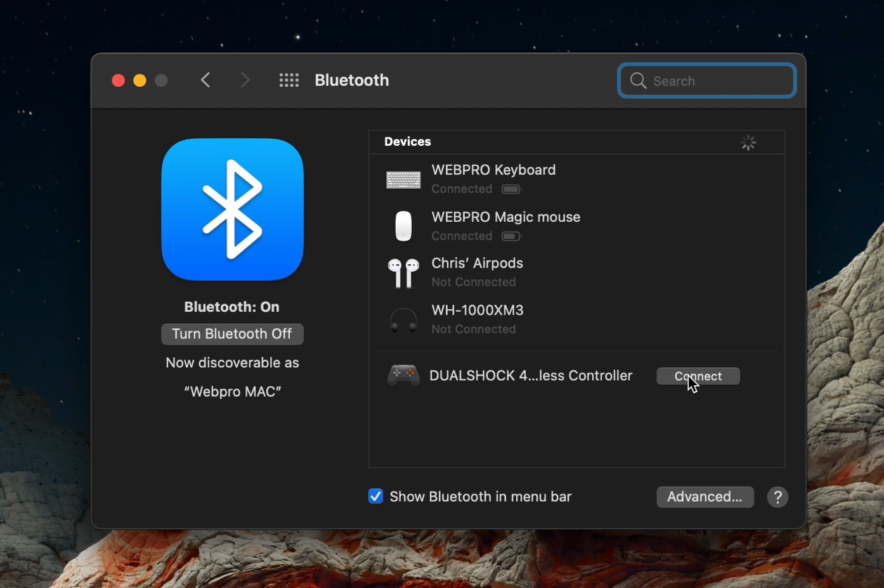Click Not Connected under Chris' Airpods
This screenshot has width=884, height=588.
click(x=474, y=282)
